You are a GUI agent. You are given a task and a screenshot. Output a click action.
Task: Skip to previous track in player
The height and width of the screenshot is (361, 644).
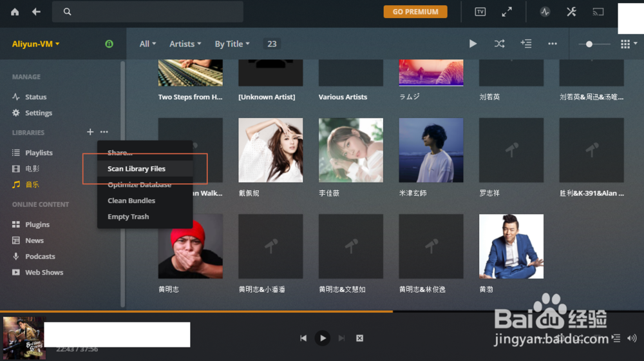point(303,338)
